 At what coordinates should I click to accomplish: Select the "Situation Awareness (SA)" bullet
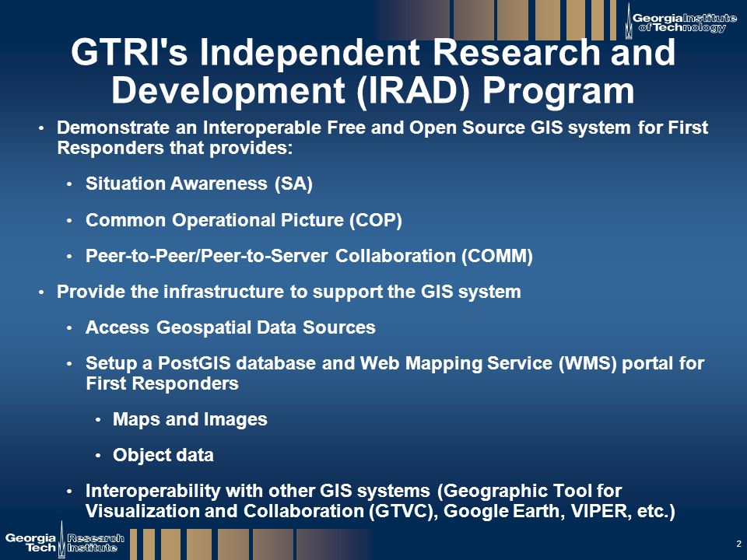click(x=198, y=184)
